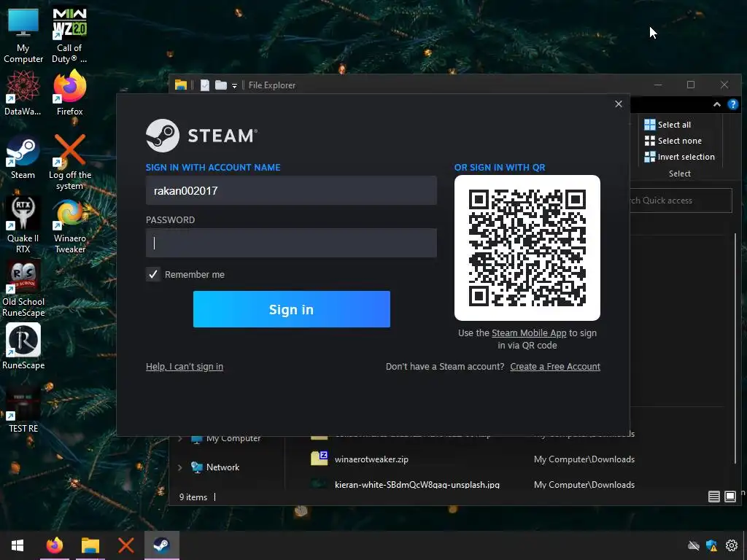The height and width of the screenshot is (560, 747).
Task: Click Create a Free Account link
Action: [x=555, y=367]
